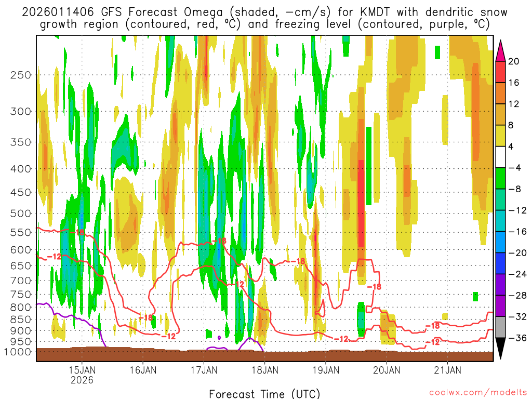The height and width of the screenshot is (399, 532).
Task: Select the 250 pressure level label
Action: (21, 75)
